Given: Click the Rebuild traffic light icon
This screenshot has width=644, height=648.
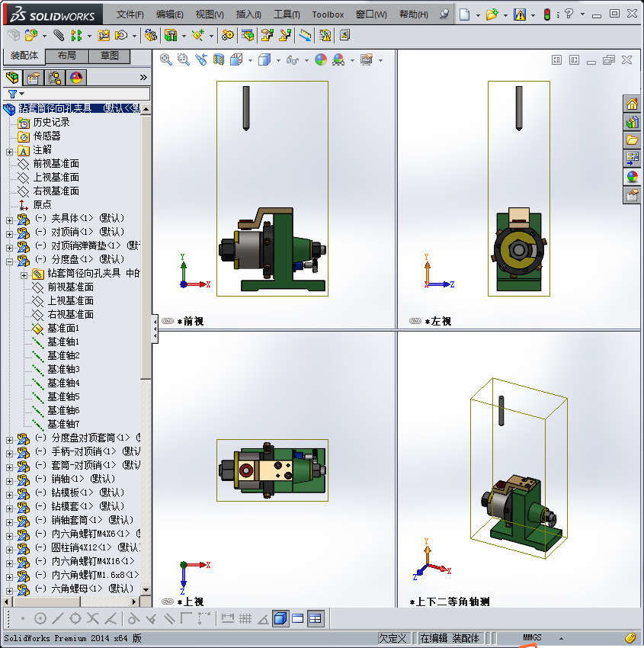Looking at the screenshot, I should [x=547, y=14].
